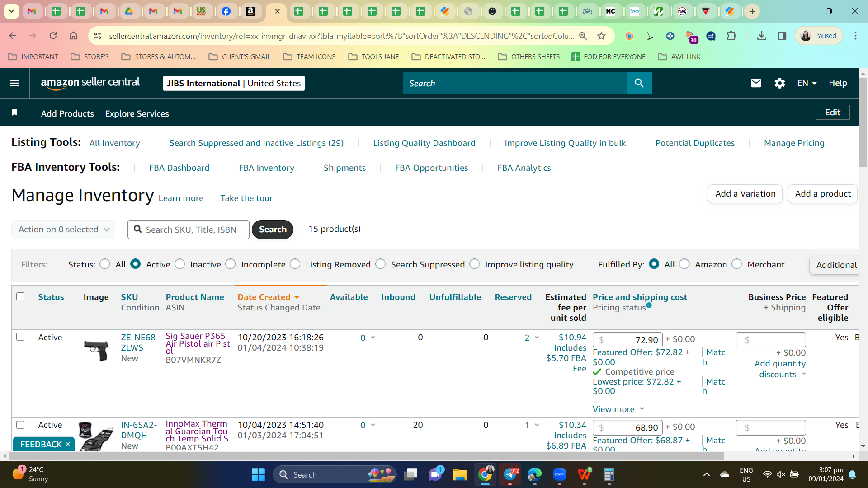Expand Available dropdown for Sig Sauer row

(x=373, y=337)
